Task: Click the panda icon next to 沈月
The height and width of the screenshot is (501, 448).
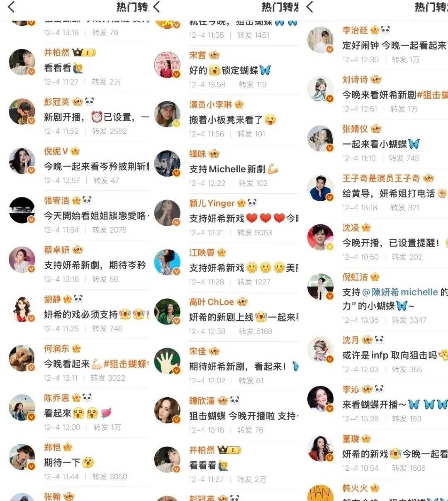Action: (x=379, y=340)
